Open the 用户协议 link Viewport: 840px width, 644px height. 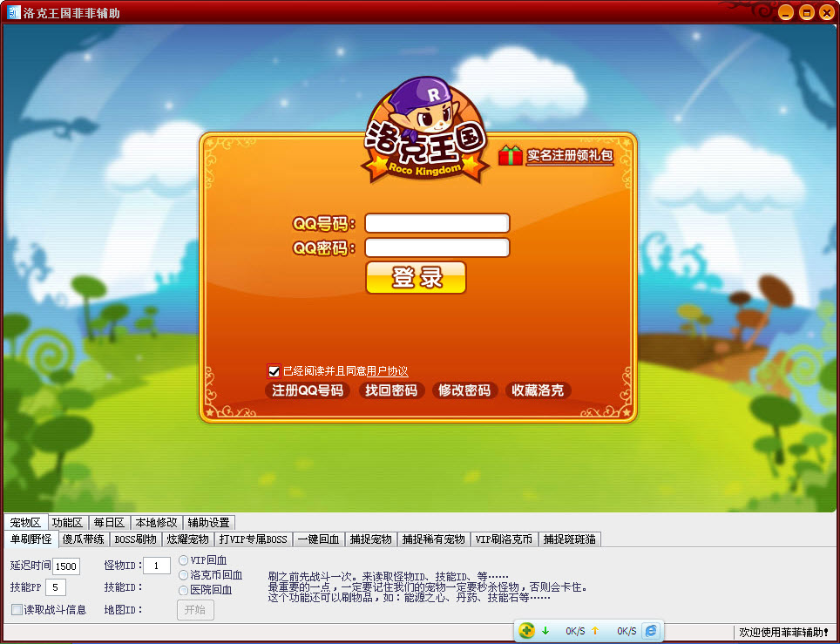click(x=387, y=370)
